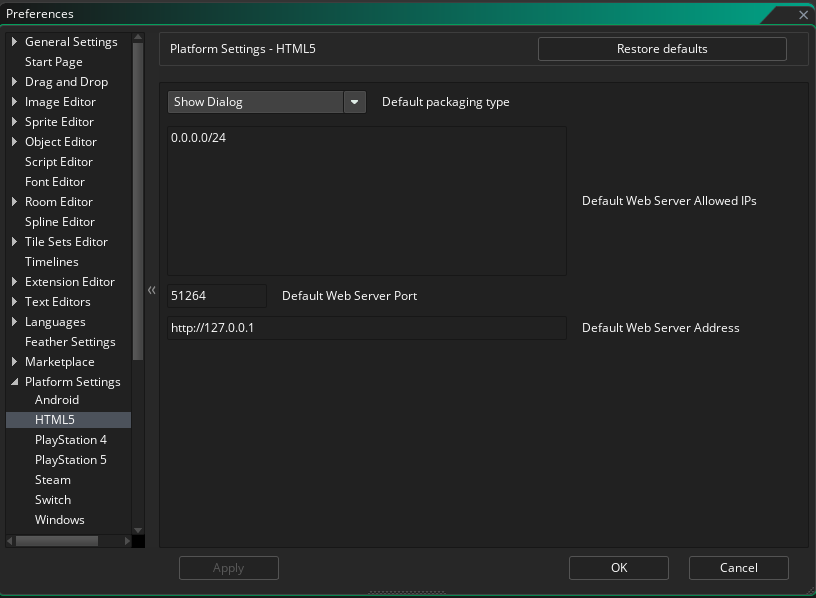The image size is (816, 598).
Task: Select PlayStation 5 in the tree
Action: click(70, 460)
